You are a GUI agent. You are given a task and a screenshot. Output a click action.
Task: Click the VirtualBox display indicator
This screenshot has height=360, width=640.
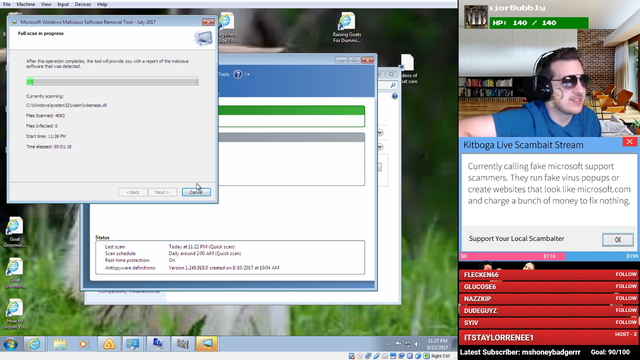pos(393,356)
